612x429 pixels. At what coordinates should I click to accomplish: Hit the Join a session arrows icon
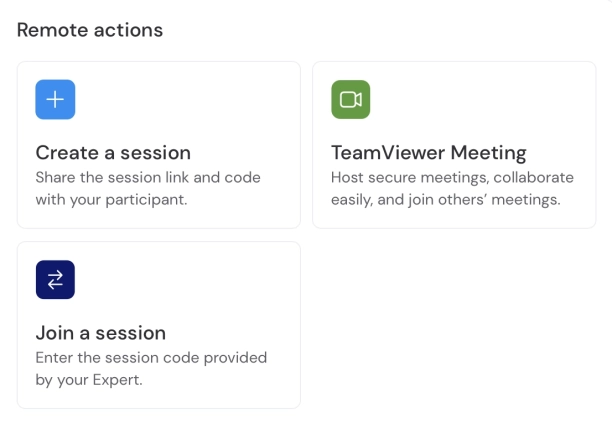[x=55, y=280]
